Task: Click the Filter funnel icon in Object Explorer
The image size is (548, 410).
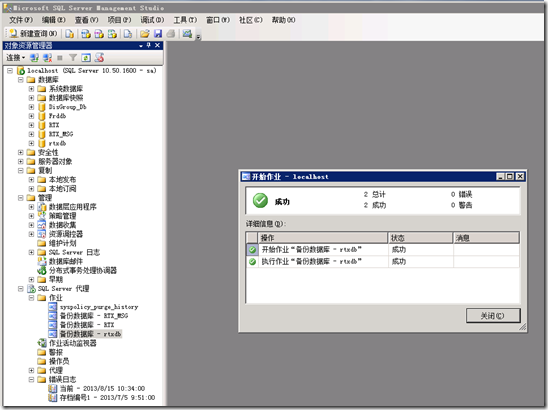Action: tap(73, 58)
